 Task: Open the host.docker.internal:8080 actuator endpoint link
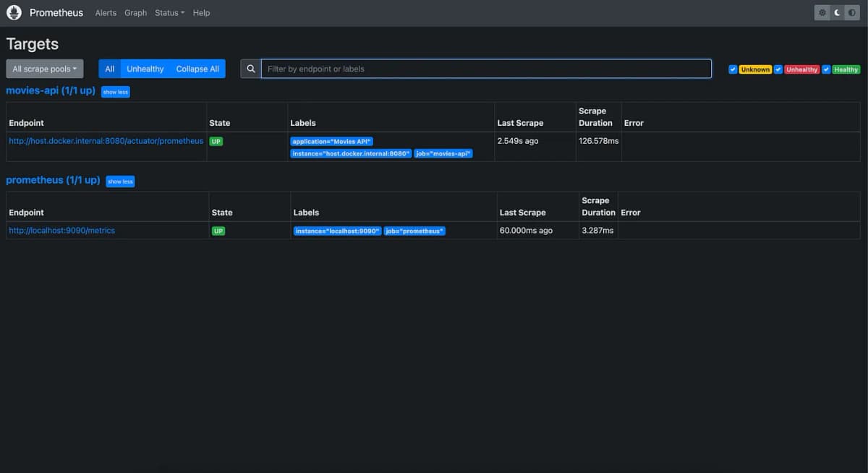[106, 141]
